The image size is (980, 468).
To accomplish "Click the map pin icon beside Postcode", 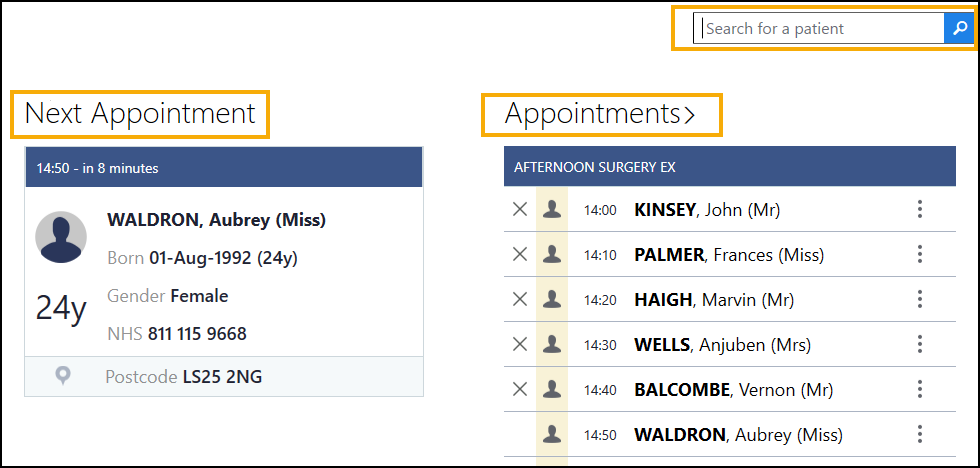I will 63,376.
